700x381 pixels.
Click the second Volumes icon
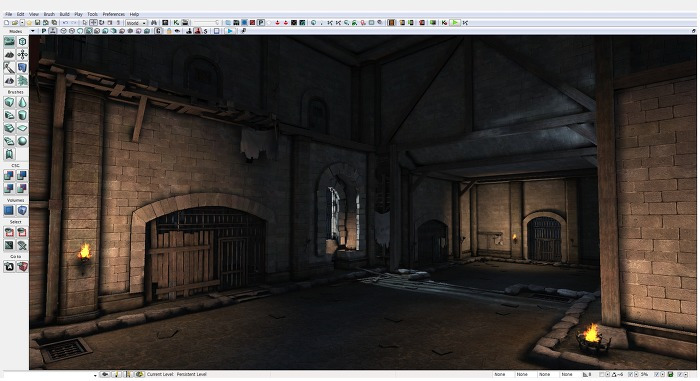coord(22,210)
